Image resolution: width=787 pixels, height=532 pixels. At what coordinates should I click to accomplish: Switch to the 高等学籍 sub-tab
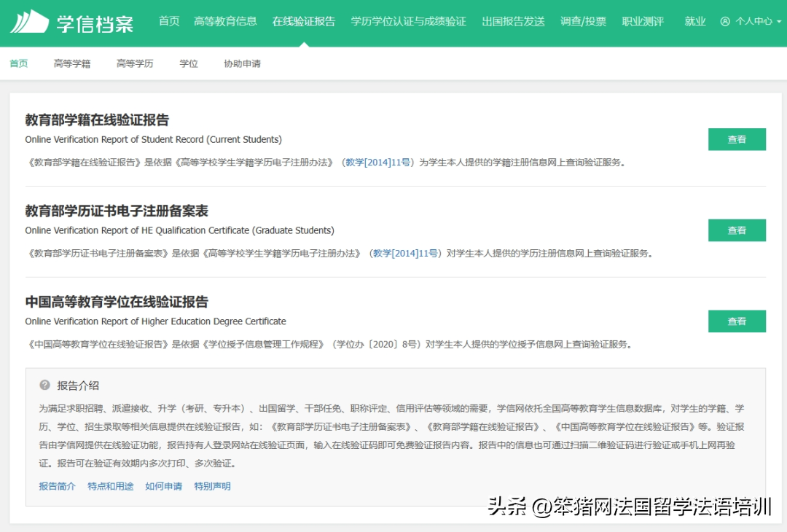click(72, 63)
